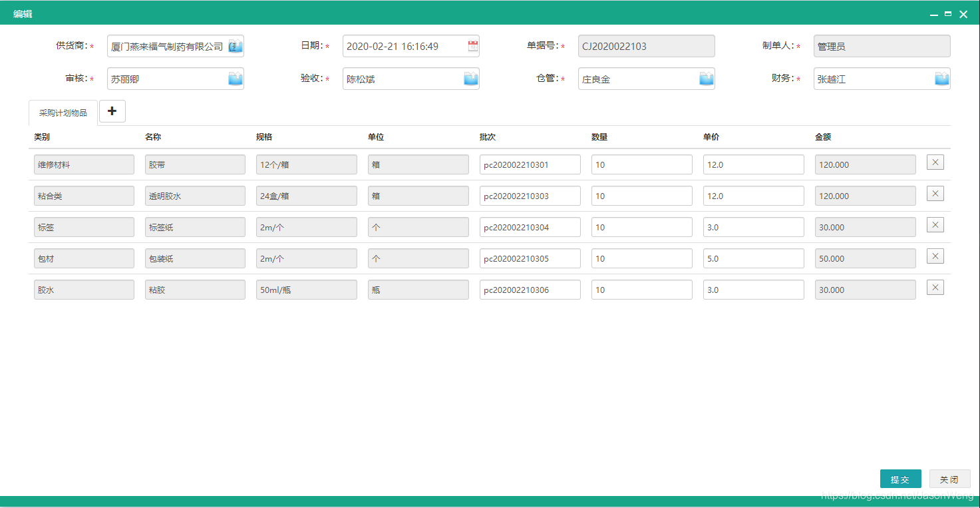Viewport: 980px width, 508px height.
Task: Click unit price 3.0 in 标签纸 row
Action: tap(754, 227)
